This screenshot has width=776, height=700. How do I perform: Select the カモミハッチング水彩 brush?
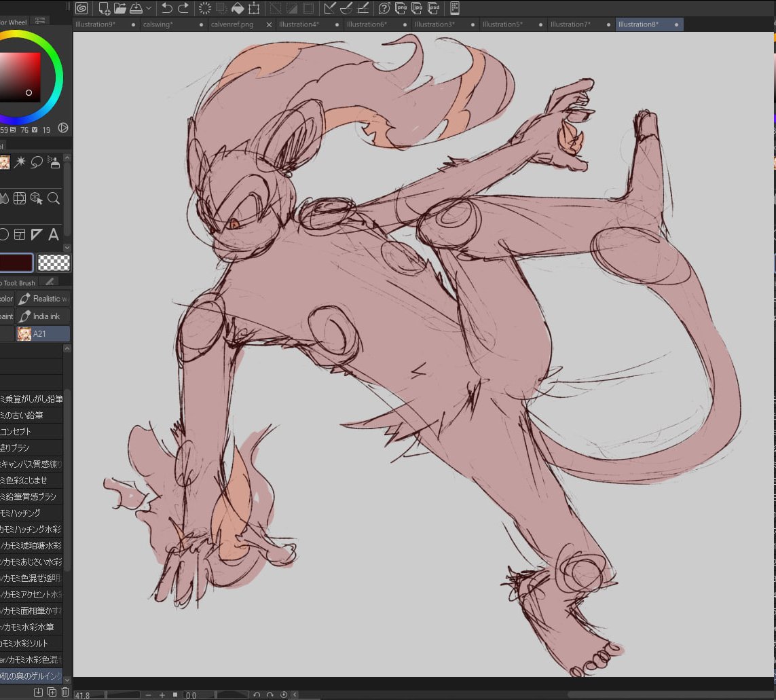[31, 529]
